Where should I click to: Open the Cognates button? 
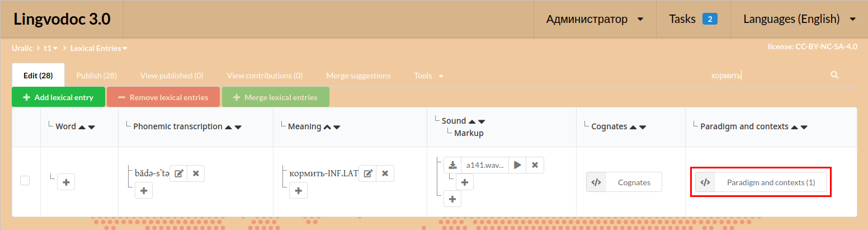pos(624,182)
